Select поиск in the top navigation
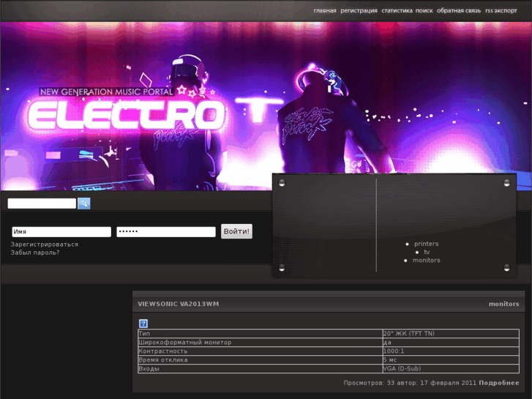This screenshot has width=532, height=399. [424, 11]
